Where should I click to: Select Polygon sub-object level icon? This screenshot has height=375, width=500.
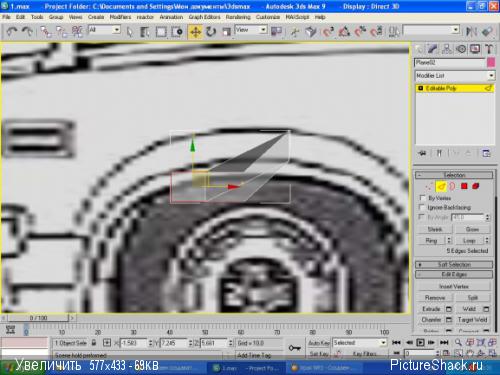click(x=464, y=186)
